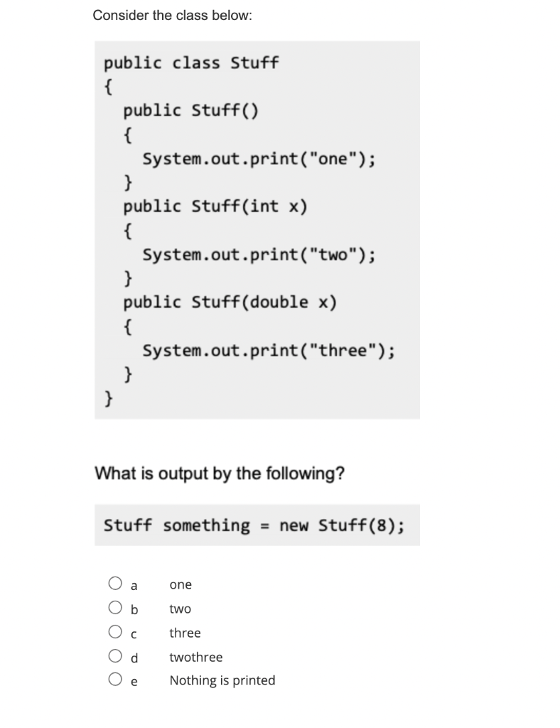560x728 pixels.
Task: Click the line 'public class Stuff'
Action: (x=191, y=63)
